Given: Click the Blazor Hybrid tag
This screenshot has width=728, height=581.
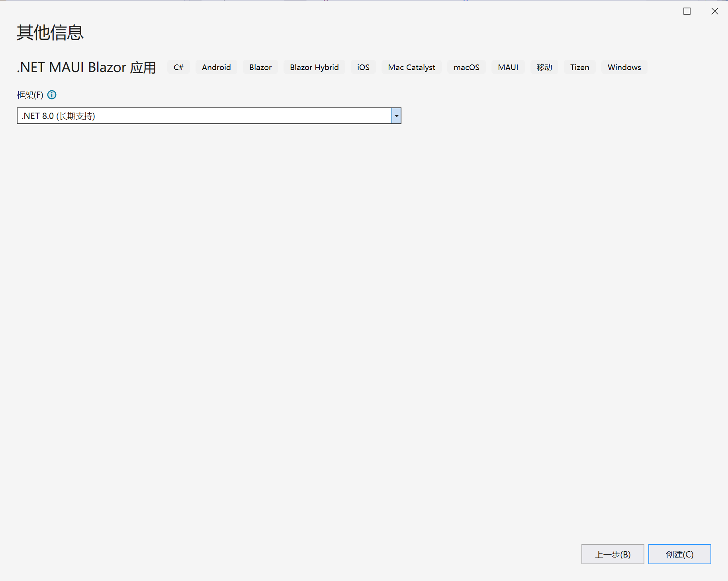Looking at the screenshot, I should pyautogui.click(x=314, y=67).
